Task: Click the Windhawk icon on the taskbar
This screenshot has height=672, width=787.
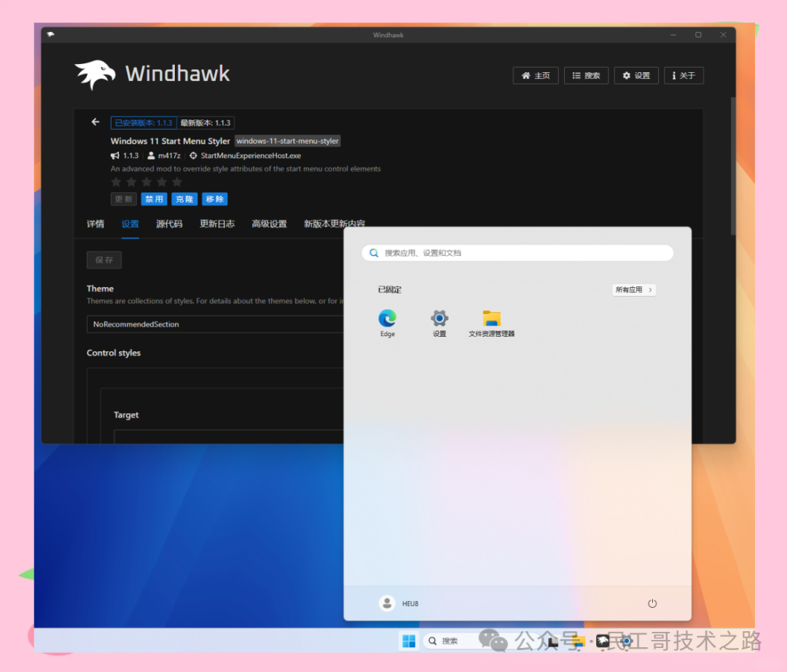Action: (x=603, y=641)
